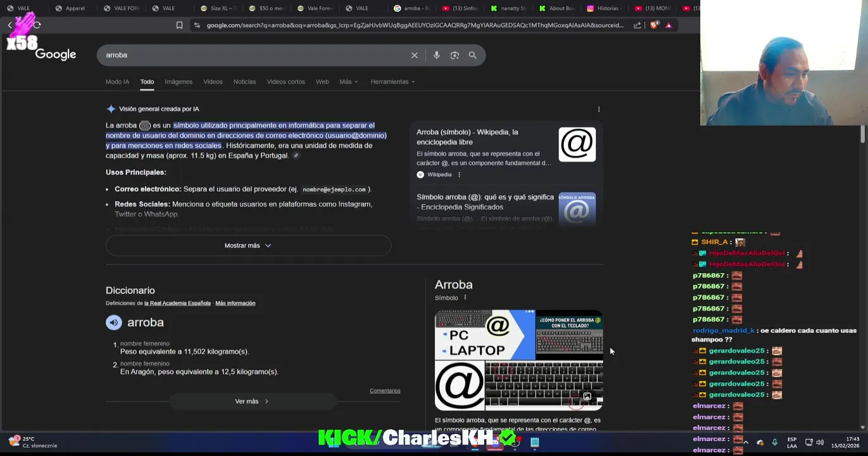Switch to (13) Sinfon YouTube tab

point(460,8)
